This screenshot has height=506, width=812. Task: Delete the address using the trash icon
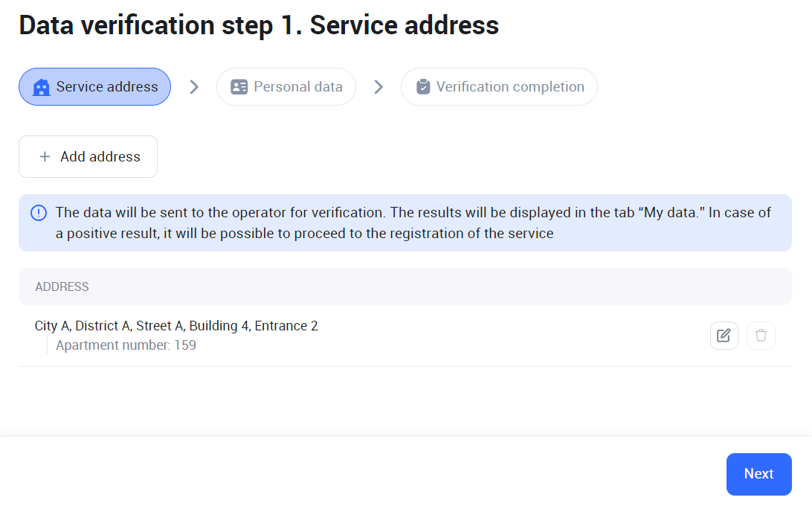[761, 336]
